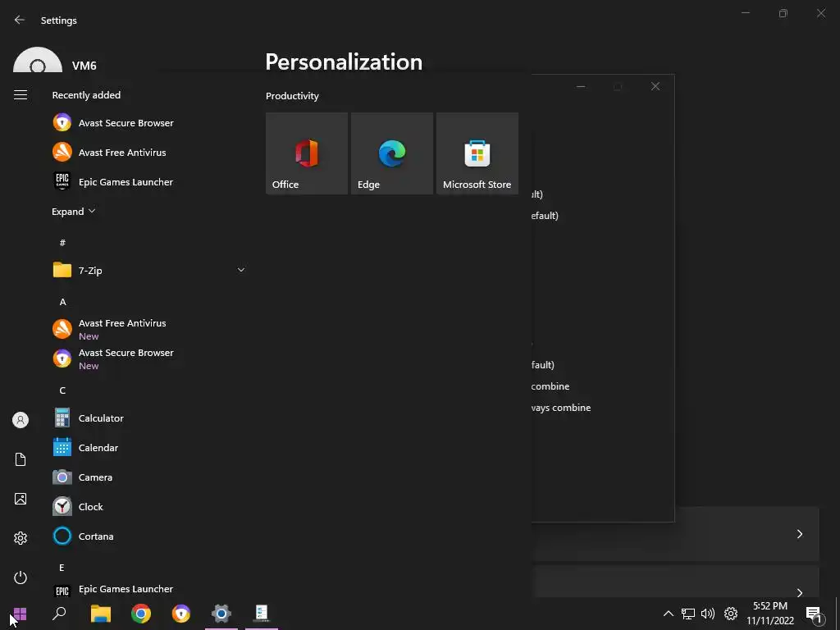Open taskbar Search magnifier
Screen dimensions: 840x630
59,614
